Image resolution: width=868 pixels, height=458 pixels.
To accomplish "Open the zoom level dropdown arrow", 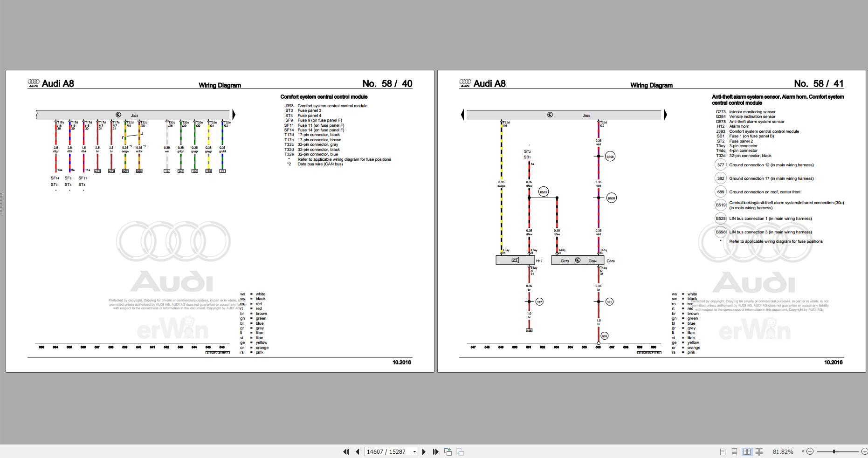I will point(802,451).
